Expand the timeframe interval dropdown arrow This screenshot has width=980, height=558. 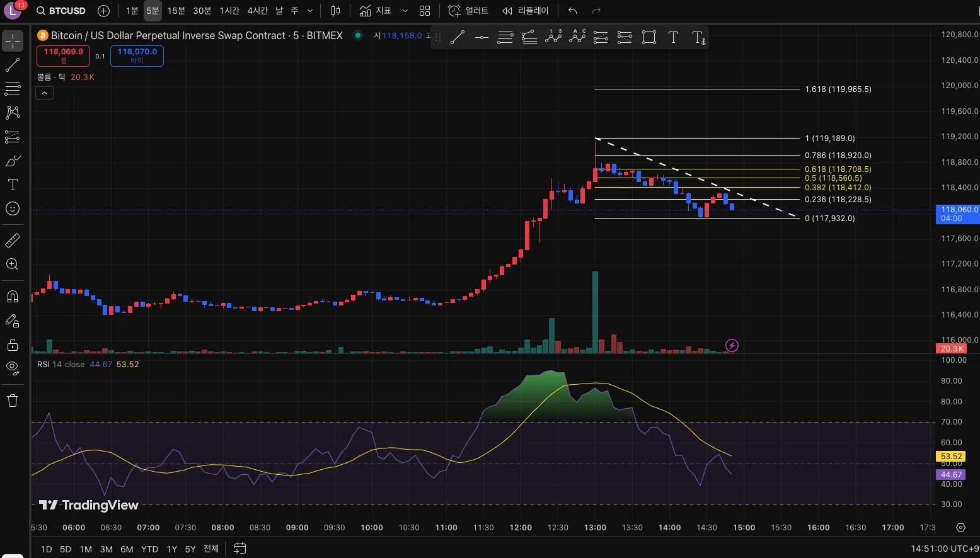tap(310, 11)
